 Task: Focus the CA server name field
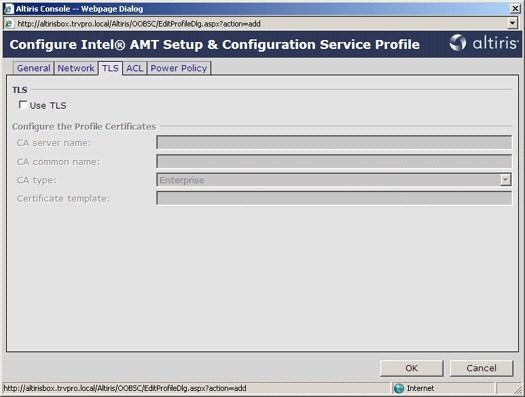point(334,142)
